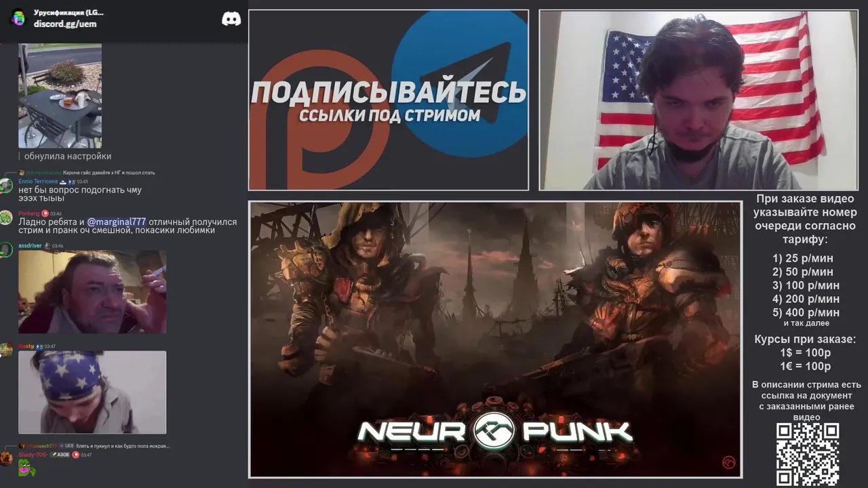Viewport: 868px width, 488px height.
Task: Click the @marginal777 mention
Action: click(x=117, y=222)
